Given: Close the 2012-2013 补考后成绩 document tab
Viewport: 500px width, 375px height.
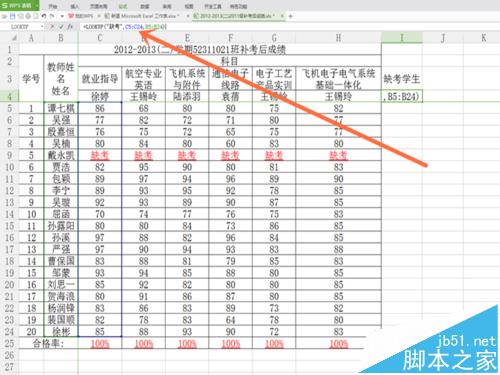Looking at the screenshot, I should pos(282,16).
